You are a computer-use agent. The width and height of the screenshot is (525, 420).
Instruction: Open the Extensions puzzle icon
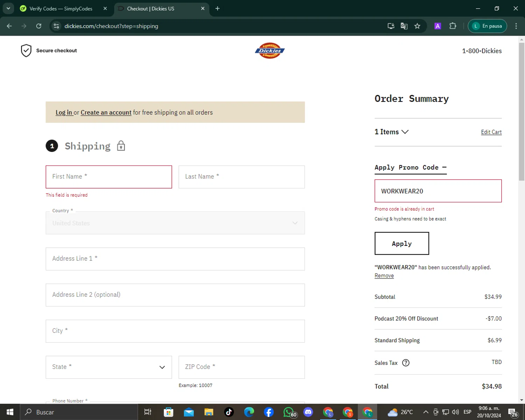point(453,26)
